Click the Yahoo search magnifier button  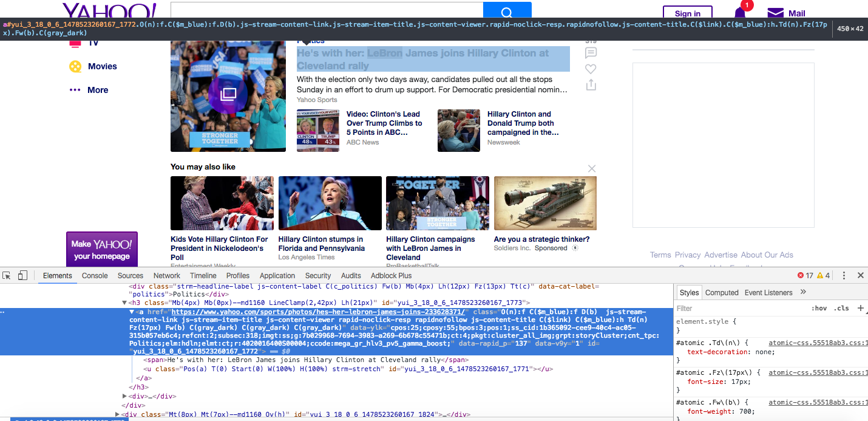[x=507, y=12]
